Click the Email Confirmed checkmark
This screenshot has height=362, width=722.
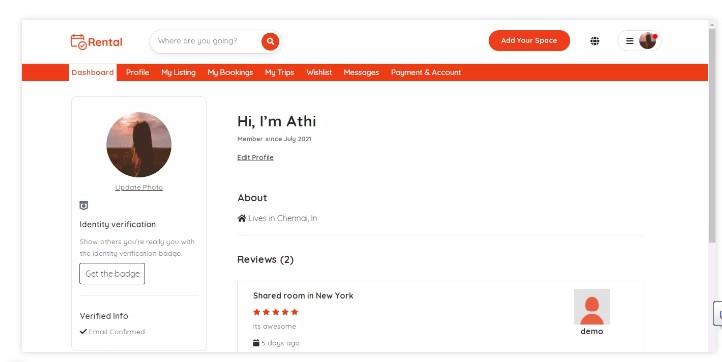coord(83,331)
